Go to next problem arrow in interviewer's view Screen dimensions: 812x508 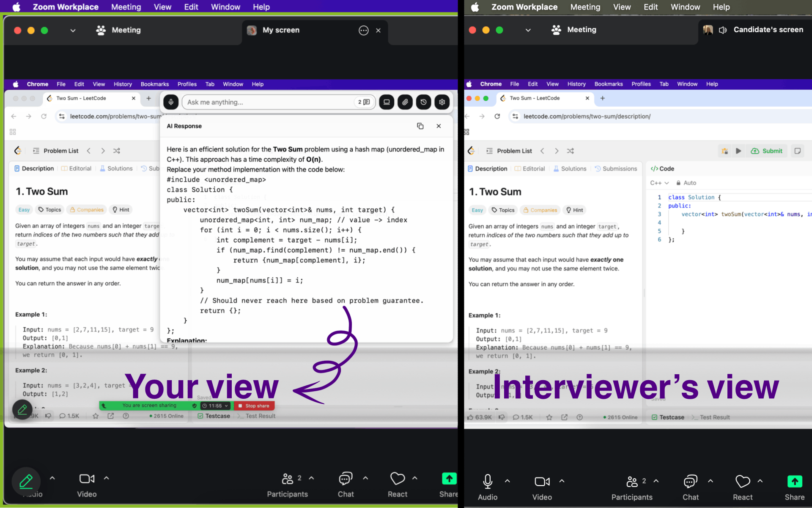point(557,151)
